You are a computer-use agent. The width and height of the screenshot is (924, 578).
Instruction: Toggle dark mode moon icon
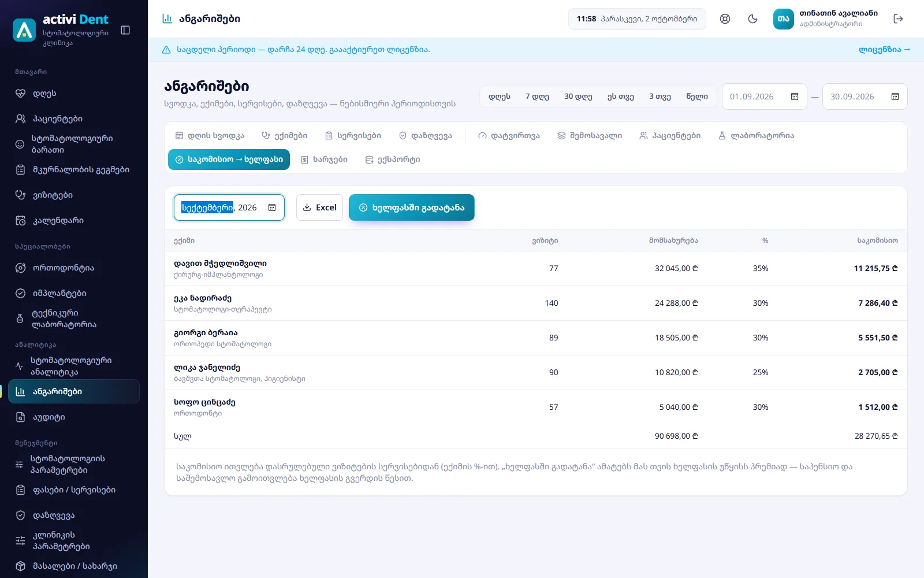point(752,19)
